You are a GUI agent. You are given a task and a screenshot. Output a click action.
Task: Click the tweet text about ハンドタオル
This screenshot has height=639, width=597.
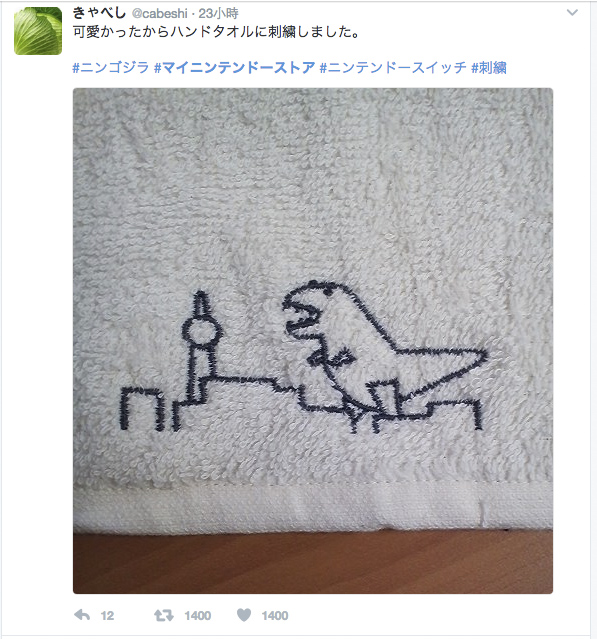pyautogui.click(x=216, y=32)
